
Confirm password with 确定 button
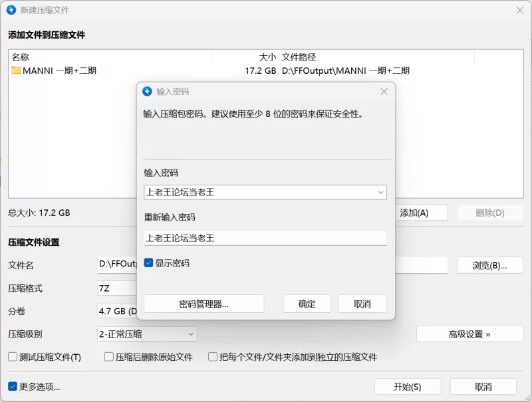click(307, 304)
